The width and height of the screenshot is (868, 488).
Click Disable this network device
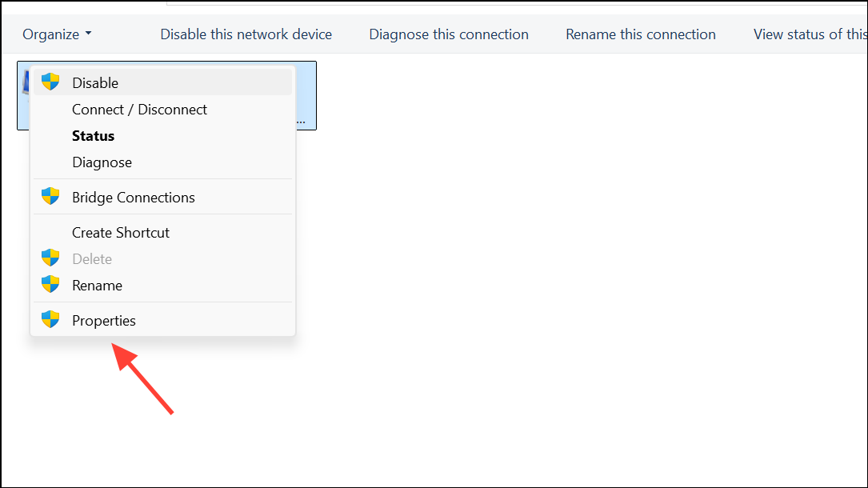coord(246,34)
